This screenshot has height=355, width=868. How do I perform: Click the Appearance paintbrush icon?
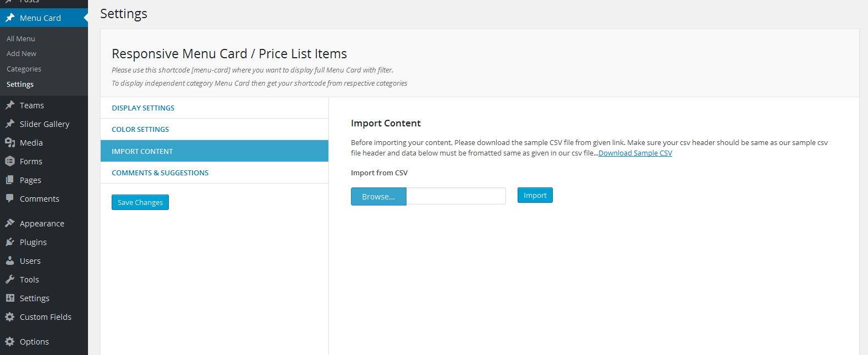tap(10, 223)
